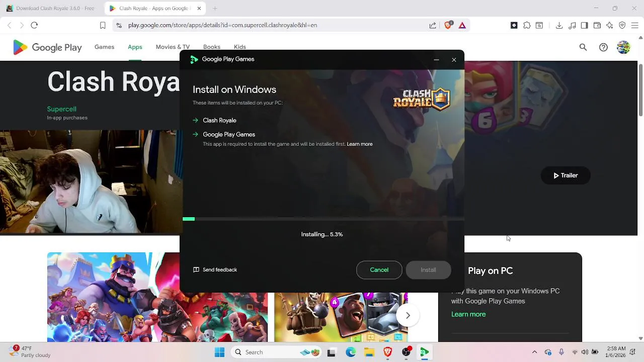The height and width of the screenshot is (362, 644).
Task: Open the Google account avatar
Action: (x=623, y=47)
